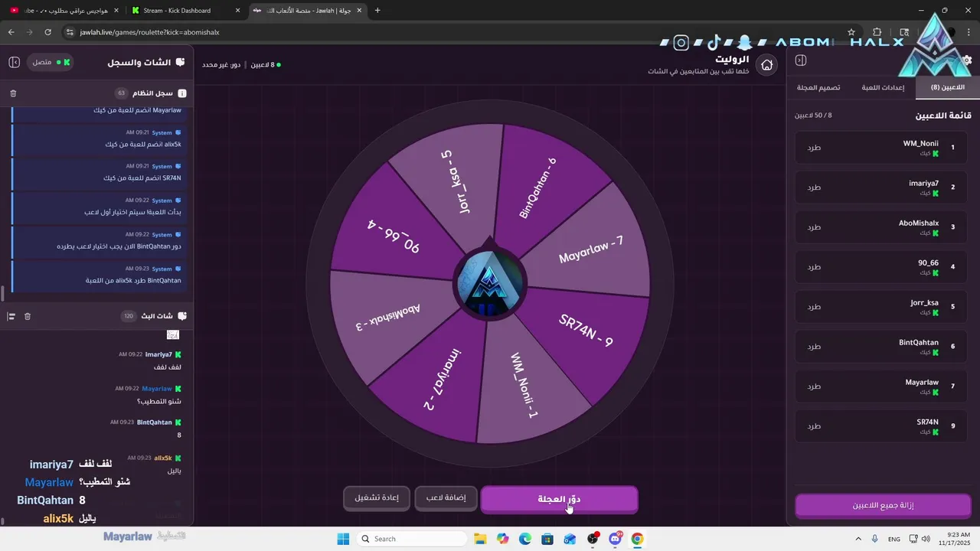Reload the jawlah.live page
Viewport: 980px width, 551px height.
pyautogui.click(x=47, y=32)
